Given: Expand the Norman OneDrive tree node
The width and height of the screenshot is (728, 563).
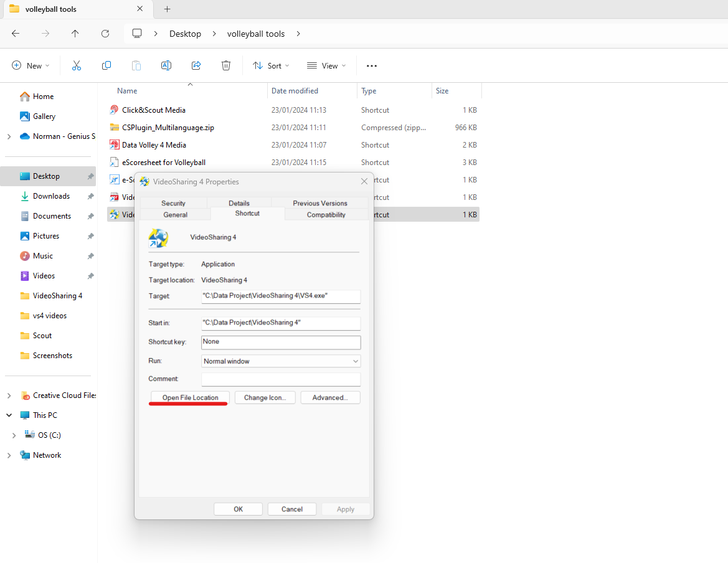Looking at the screenshot, I should tap(9, 136).
